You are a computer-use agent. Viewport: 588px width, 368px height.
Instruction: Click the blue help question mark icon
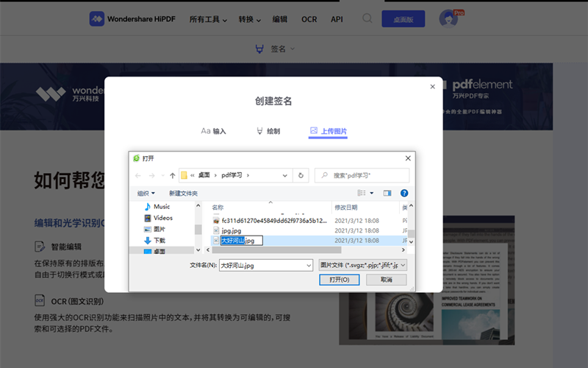(x=404, y=193)
